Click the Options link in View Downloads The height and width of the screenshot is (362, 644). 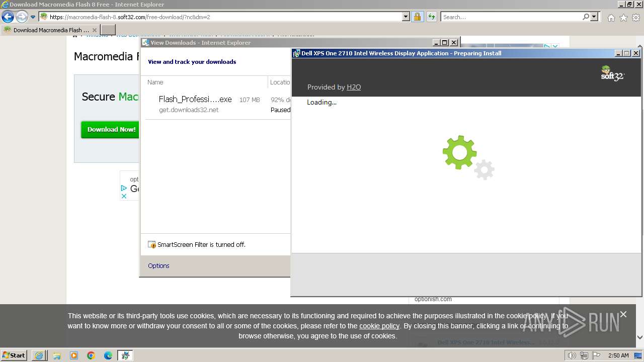pyautogui.click(x=158, y=265)
